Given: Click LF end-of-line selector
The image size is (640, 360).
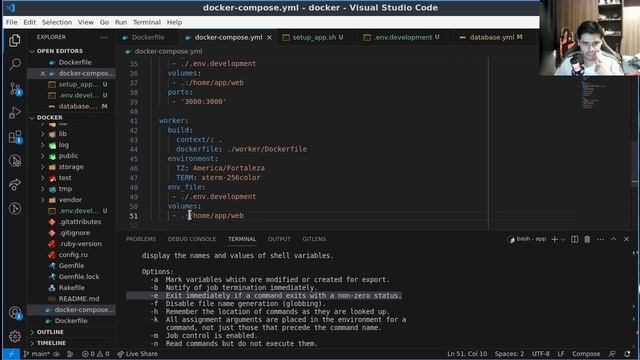Looking at the screenshot, I should (561, 354).
